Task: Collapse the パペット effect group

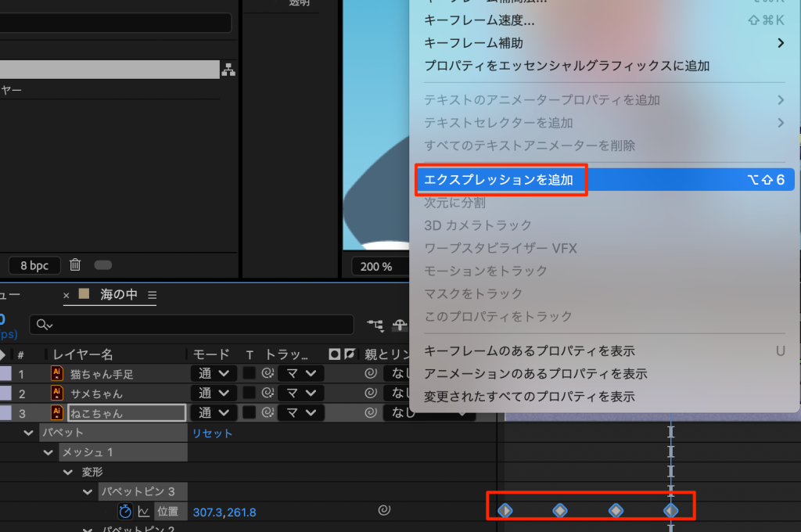Action: (29, 433)
